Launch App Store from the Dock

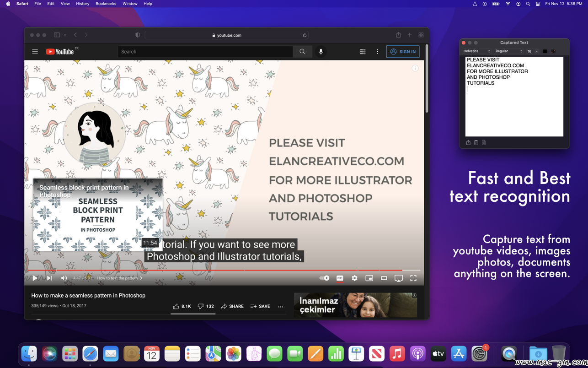pos(459,354)
